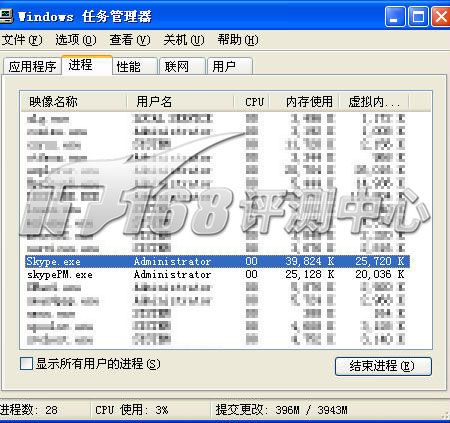Switch to the 性能 tab
Viewport: 450px width, 423px height.
coord(135,66)
